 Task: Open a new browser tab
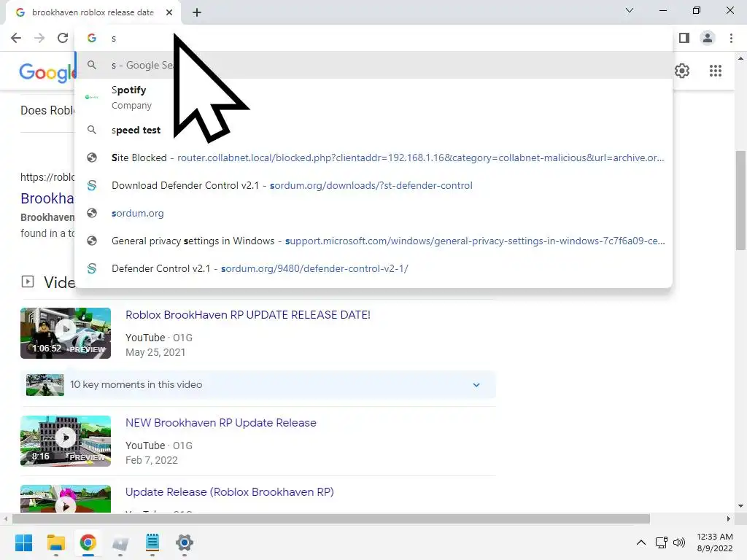(197, 13)
